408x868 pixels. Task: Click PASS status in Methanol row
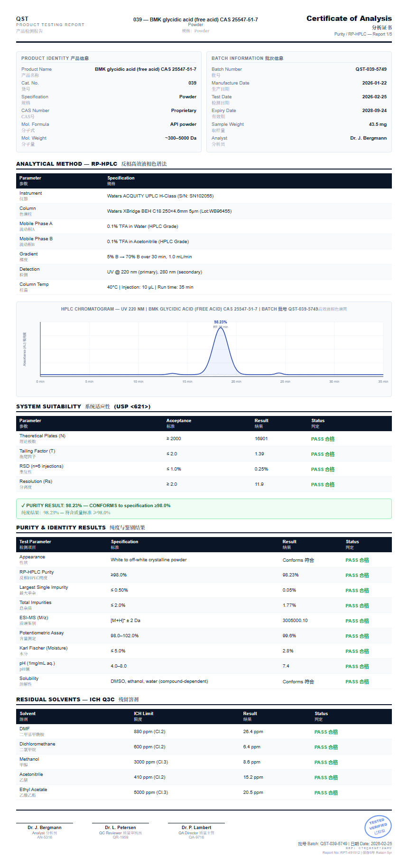(x=326, y=763)
